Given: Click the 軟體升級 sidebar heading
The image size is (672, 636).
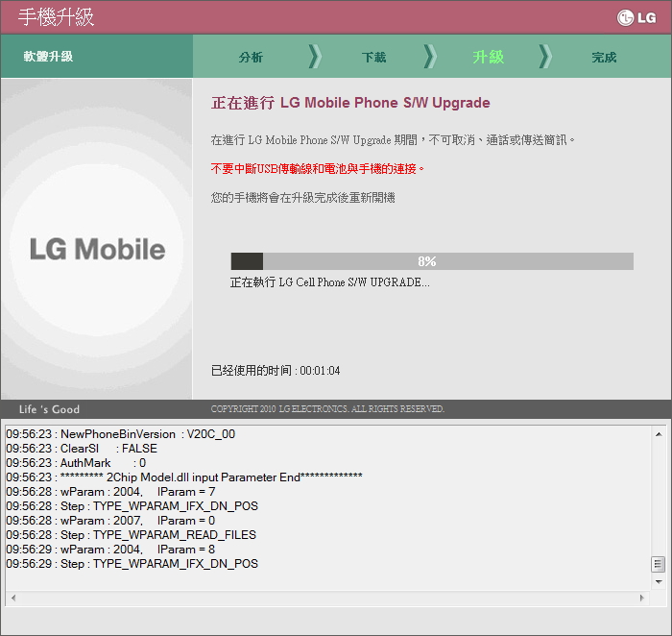Looking at the screenshot, I should pyautogui.click(x=48, y=56).
